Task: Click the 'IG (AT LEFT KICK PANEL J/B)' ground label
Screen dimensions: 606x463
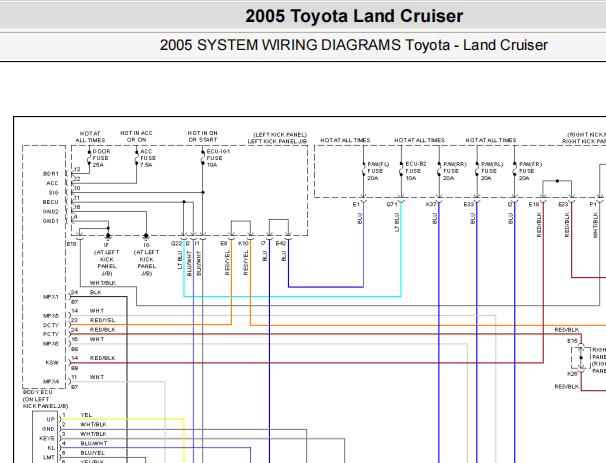Action: coord(146,259)
